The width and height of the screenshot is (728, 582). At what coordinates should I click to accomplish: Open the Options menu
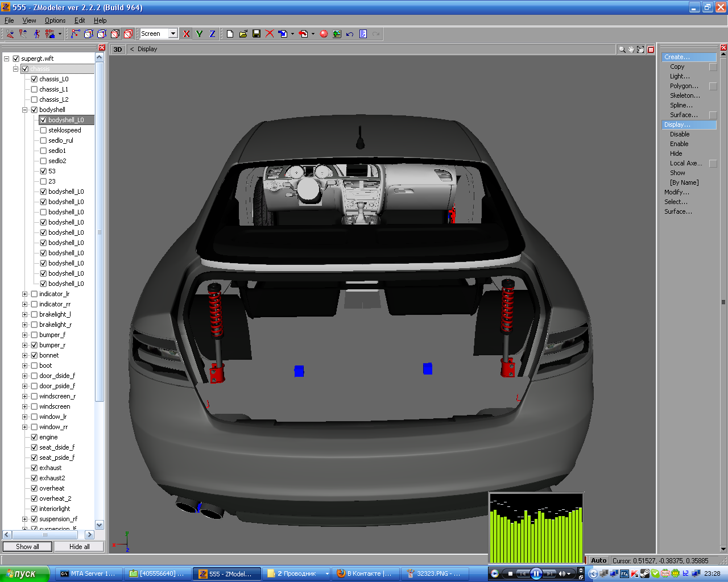point(55,20)
